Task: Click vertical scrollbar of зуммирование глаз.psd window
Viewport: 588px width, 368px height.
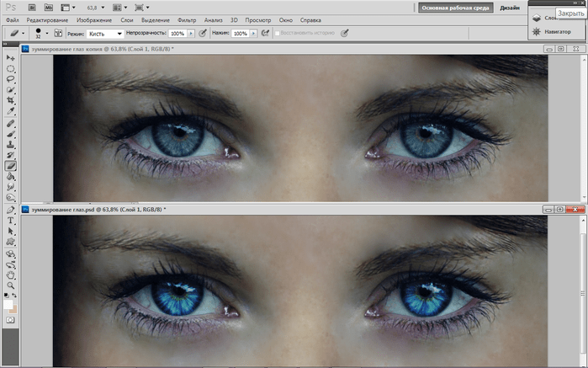Action: (583, 291)
